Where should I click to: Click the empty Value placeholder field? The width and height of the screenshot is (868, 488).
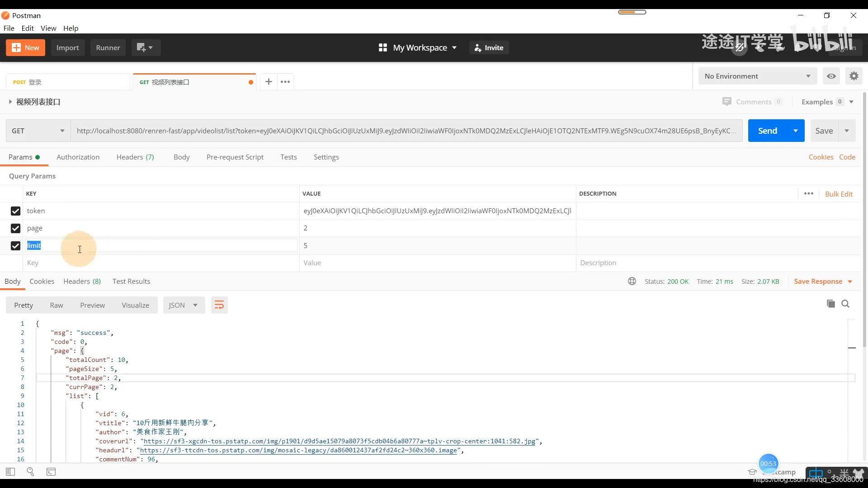437,263
